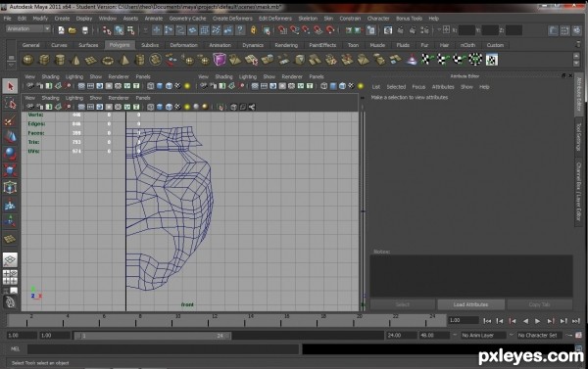Switch to single perspective view layout
The height and width of the screenshot is (369, 588).
pos(10,259)
